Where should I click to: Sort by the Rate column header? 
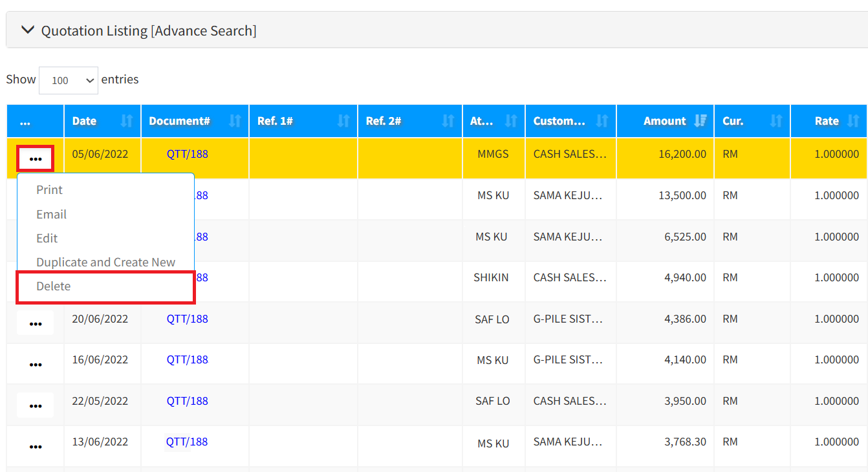coord(827,121)
